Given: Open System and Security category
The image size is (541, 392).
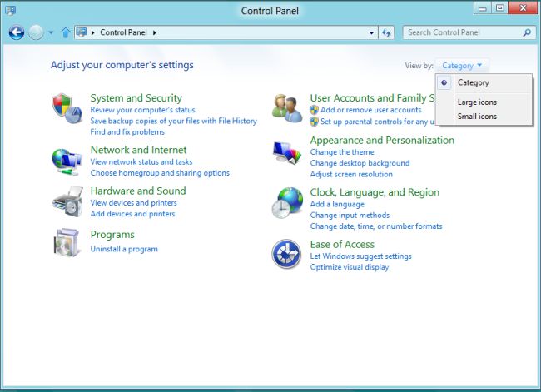Looking at the screenshot, I should pos(136,98).
